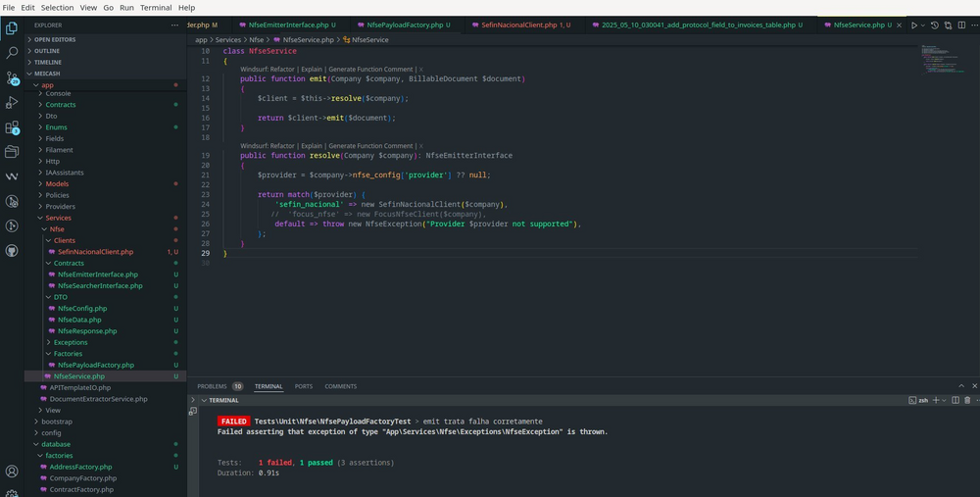Click the Run PHP file play button

click(914, 25)
